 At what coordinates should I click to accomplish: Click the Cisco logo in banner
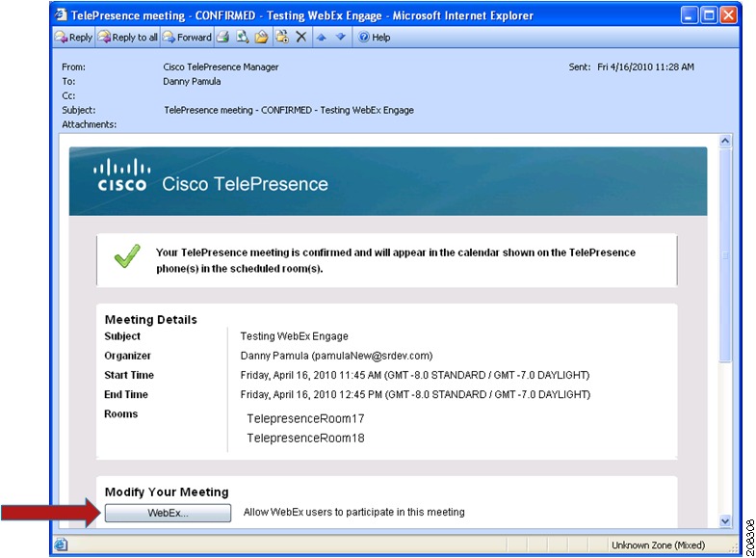(x=121, y=175)
